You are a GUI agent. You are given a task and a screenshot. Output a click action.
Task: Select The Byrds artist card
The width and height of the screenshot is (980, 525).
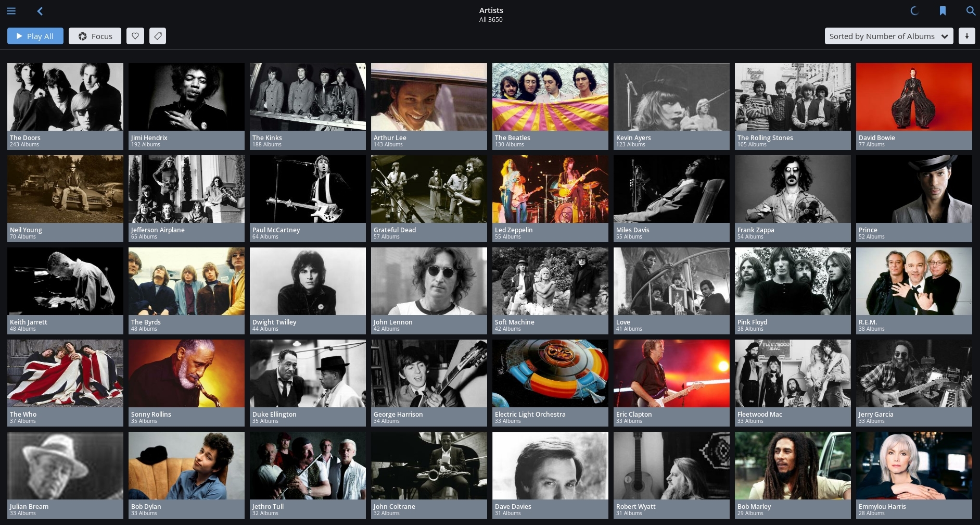click(186, 291)
